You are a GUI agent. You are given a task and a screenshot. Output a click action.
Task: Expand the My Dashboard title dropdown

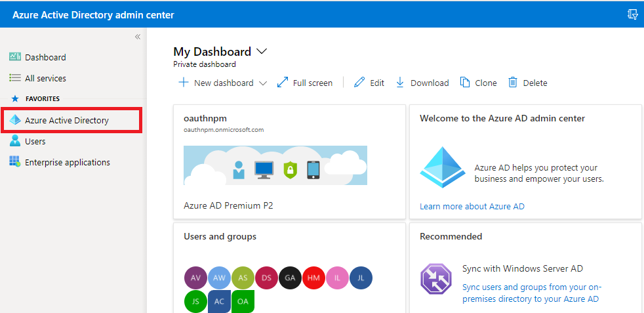point(262,51)
